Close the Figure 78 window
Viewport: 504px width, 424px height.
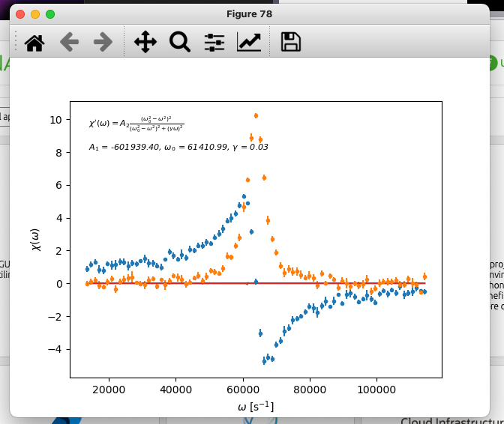20,14
